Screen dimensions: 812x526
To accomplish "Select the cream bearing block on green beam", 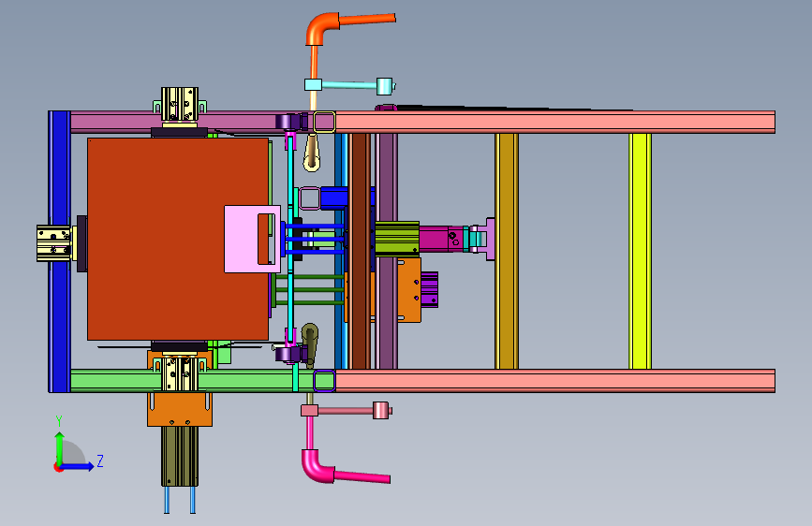I will 180,373.
